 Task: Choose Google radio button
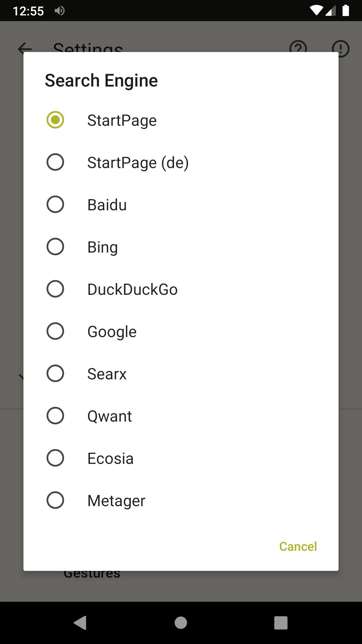(55, 331)
